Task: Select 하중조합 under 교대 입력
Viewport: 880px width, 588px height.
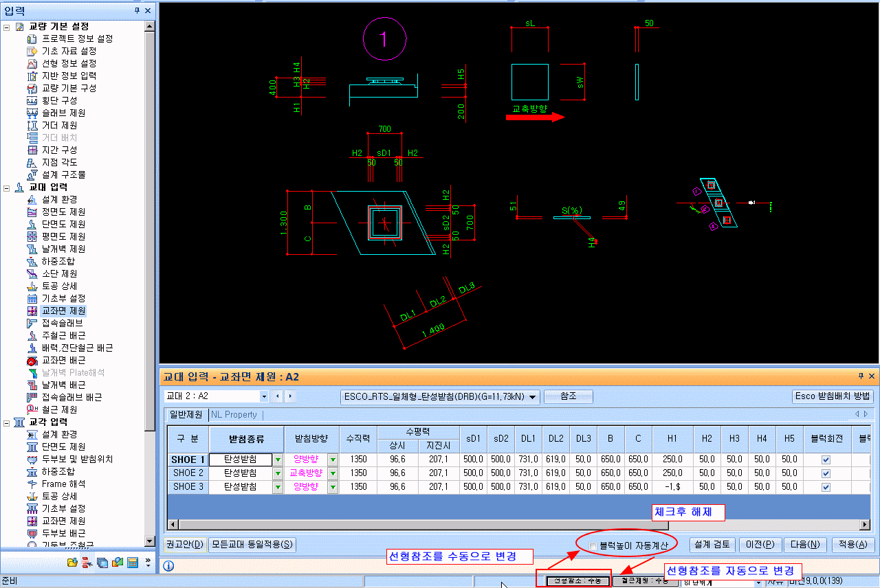Action: pyautogui.click(x=58, y=261)
